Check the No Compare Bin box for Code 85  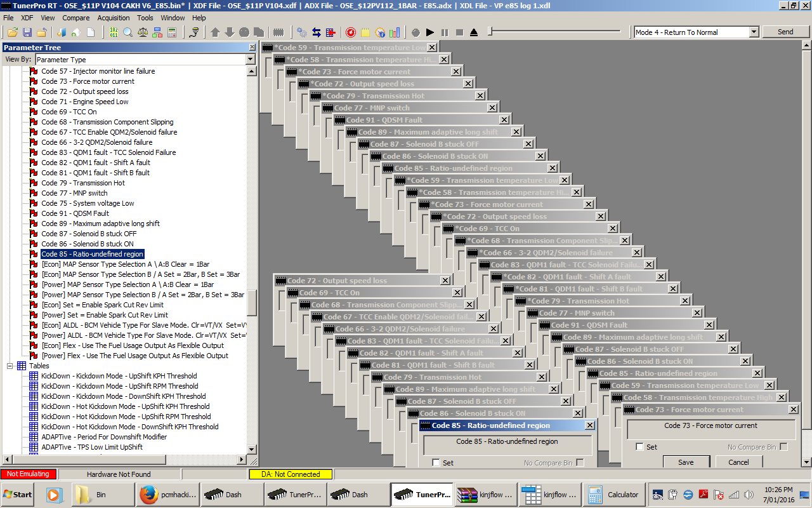tap(580, 462)
